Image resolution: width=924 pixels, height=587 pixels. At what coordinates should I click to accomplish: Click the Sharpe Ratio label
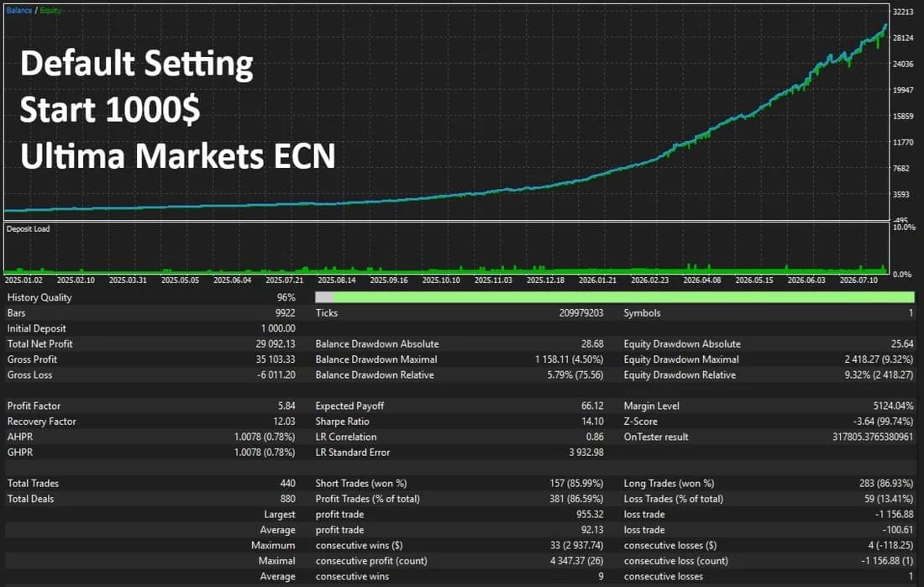tap(343, 422)
